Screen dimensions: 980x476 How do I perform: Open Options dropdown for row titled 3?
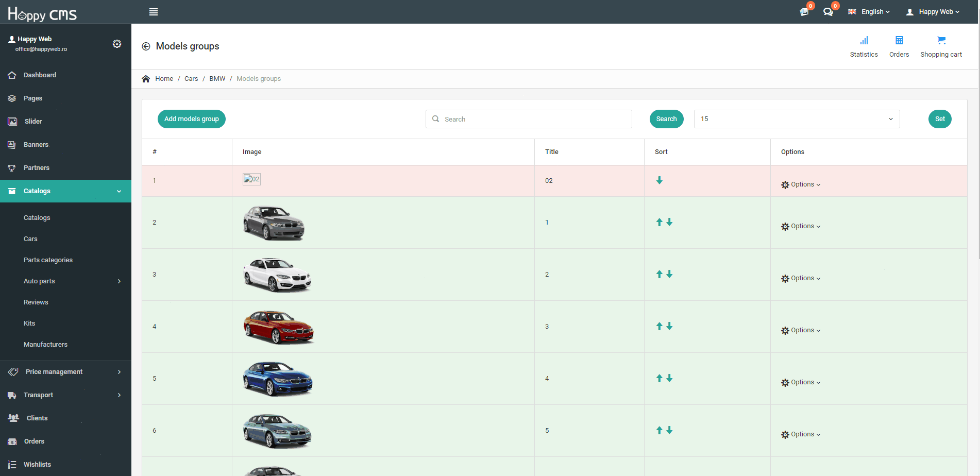pyautogui.click(x=801, y=330)
